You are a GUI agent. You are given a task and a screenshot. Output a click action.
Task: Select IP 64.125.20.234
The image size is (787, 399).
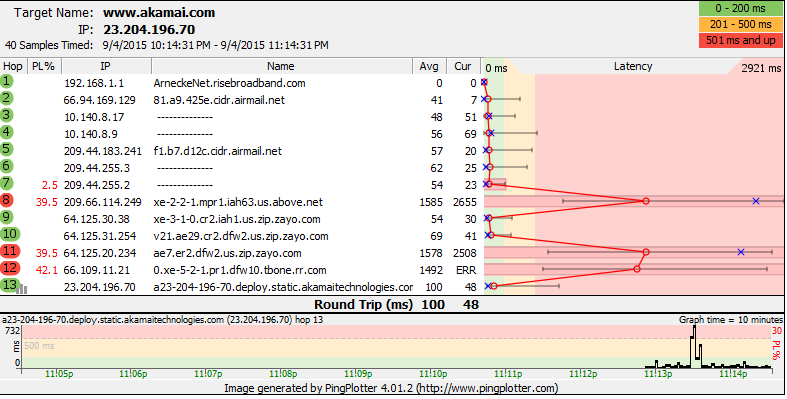click(99, 253)
